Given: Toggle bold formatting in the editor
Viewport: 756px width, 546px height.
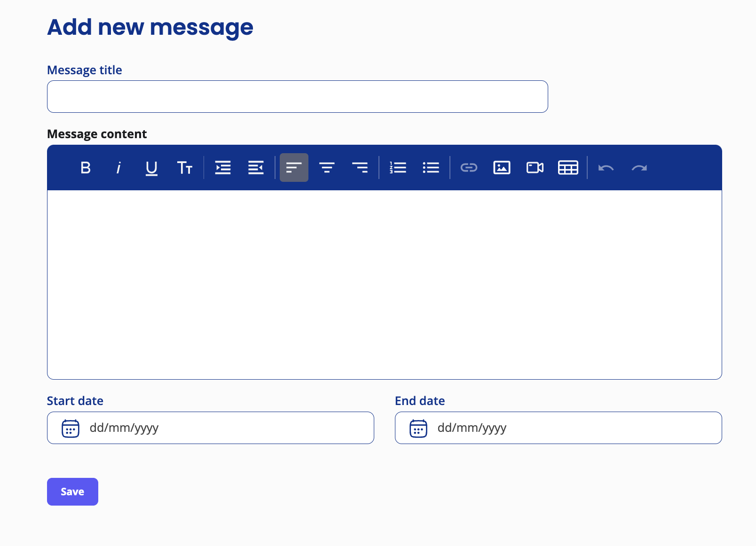Looking at the screenshot, I should tap(86, 167).
